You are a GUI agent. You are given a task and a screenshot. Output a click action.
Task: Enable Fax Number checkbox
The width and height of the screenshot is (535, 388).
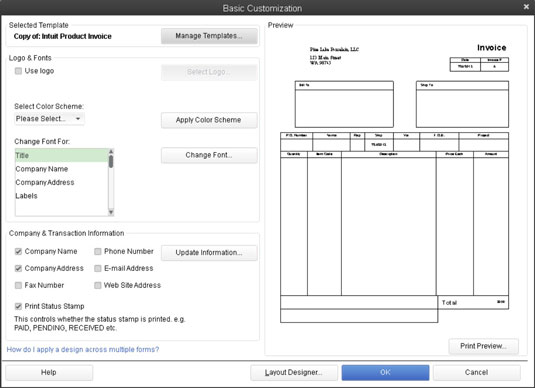point(18,285)
